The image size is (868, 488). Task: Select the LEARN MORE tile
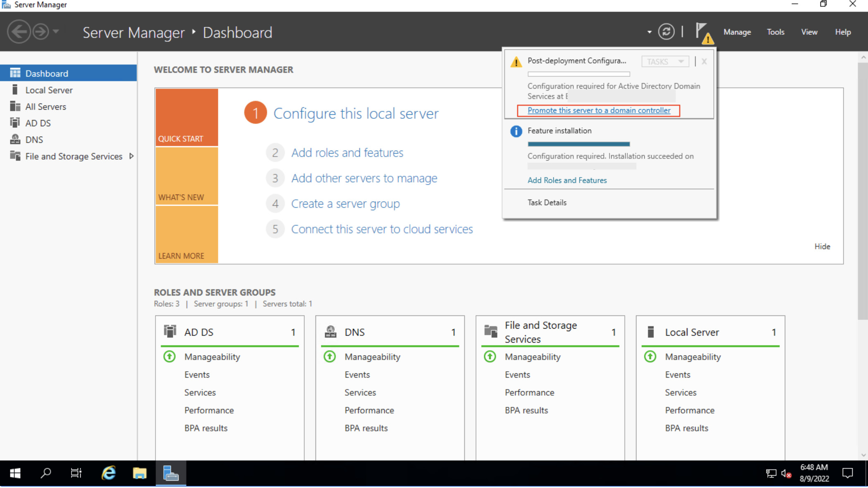187,234
